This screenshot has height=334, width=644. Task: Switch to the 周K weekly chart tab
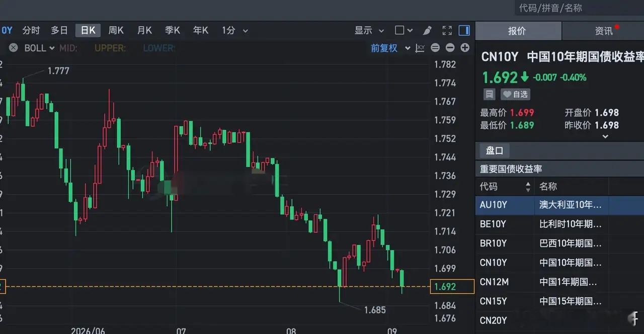click(116, 31)
